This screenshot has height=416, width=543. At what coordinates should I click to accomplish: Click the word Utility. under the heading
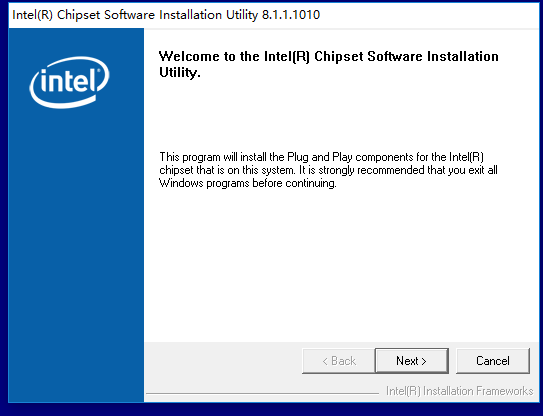[180, 73]
